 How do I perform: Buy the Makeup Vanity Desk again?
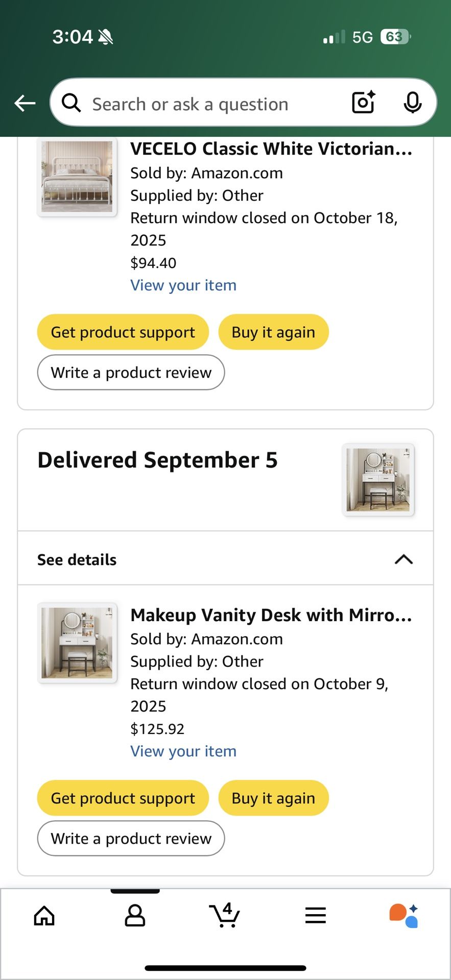click(x=273, y=798)
